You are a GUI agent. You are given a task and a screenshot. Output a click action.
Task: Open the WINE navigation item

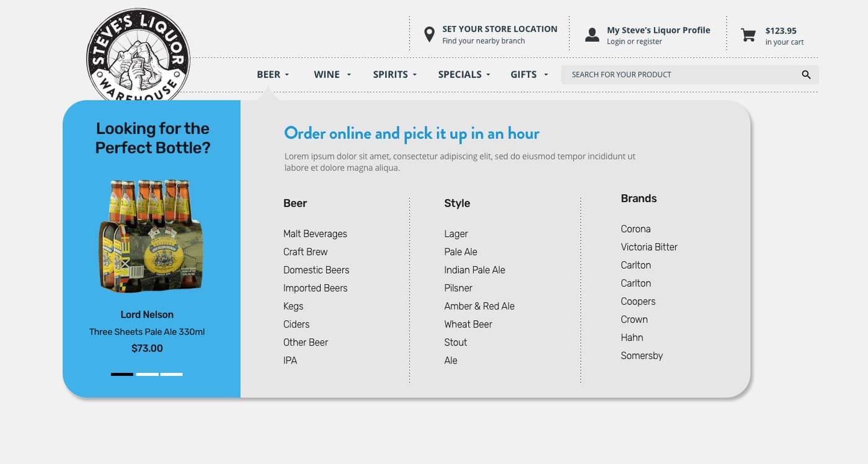[327, 74]
